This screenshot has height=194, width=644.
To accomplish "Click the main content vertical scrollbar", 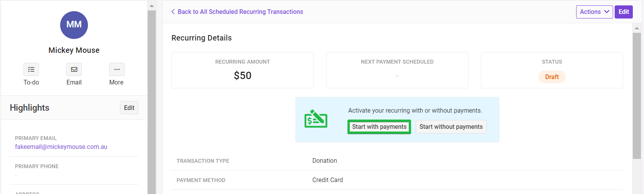I will click(x=637, y=96).
